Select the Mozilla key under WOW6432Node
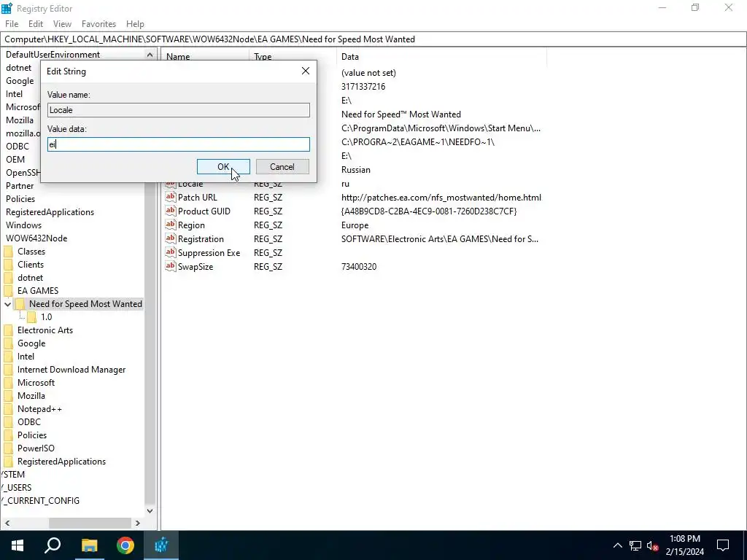Screen dimensions: 747x560 click(31, 396)
